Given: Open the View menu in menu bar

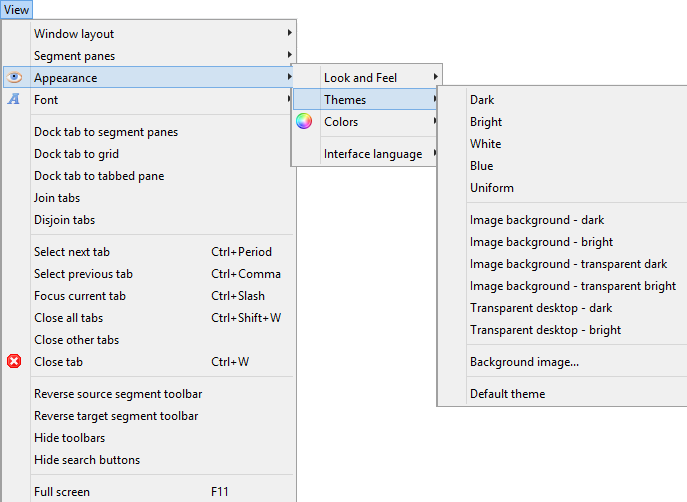Looking at the screenshot, I should 16,9.
